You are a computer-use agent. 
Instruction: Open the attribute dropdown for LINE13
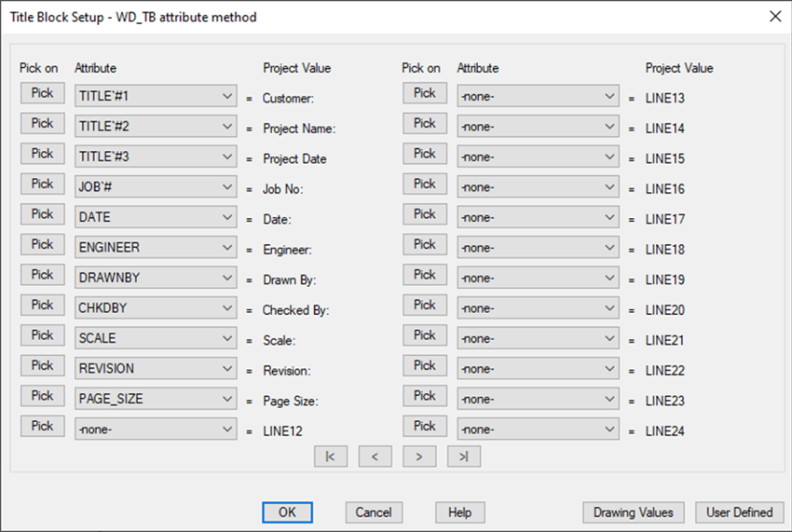(538, 96)
